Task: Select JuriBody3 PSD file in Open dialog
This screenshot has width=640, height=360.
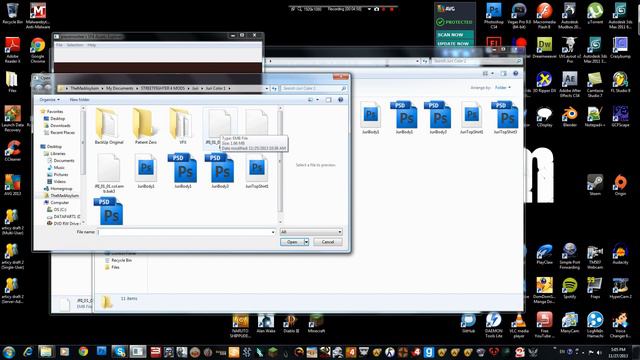Action: click(x=220, y=171)
